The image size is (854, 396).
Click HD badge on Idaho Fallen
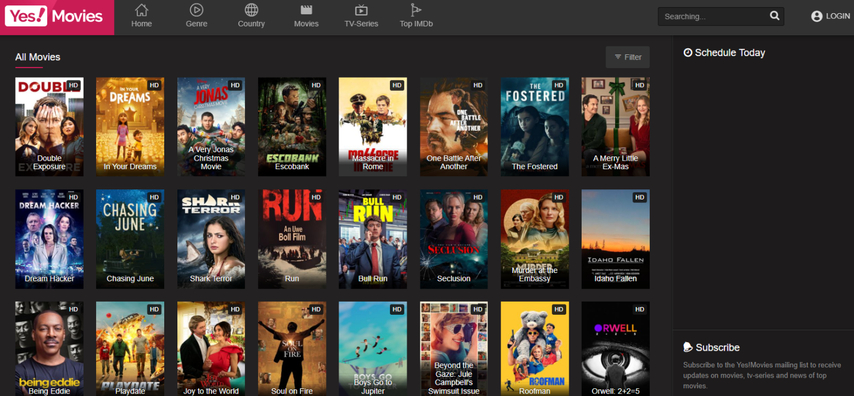[x=639, y=197]
